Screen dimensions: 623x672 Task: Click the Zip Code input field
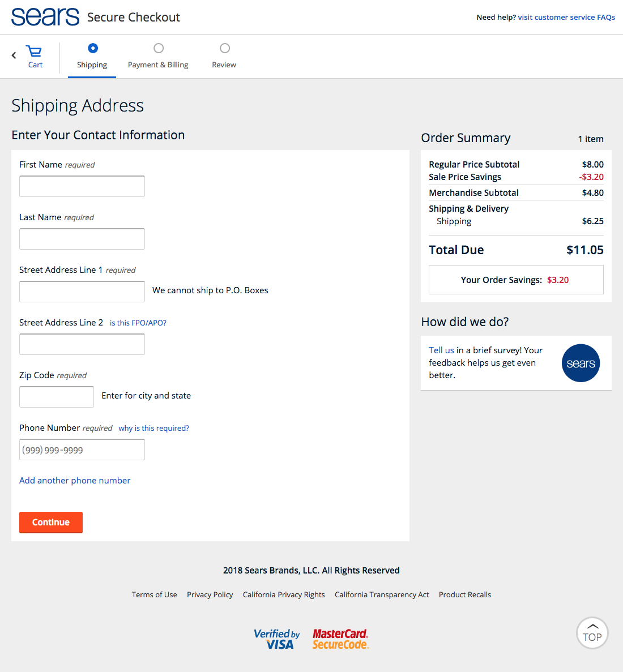(x=56, y=396)
